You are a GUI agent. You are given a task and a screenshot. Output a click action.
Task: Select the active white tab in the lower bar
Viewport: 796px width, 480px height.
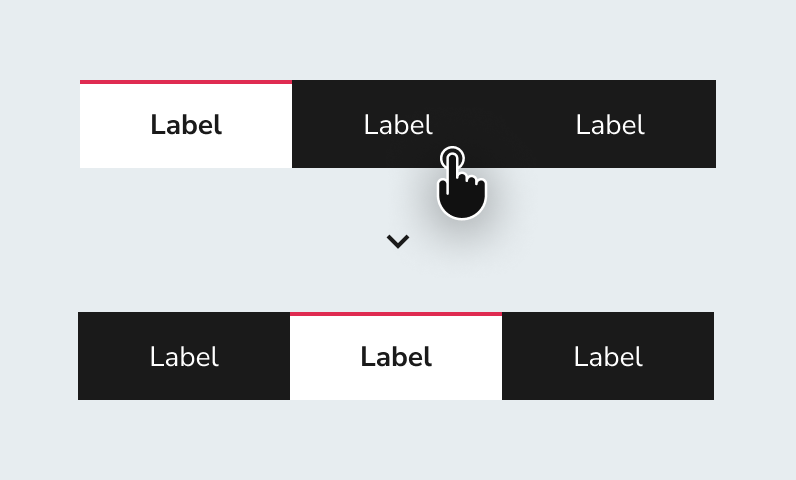click(x=396, y=356)
